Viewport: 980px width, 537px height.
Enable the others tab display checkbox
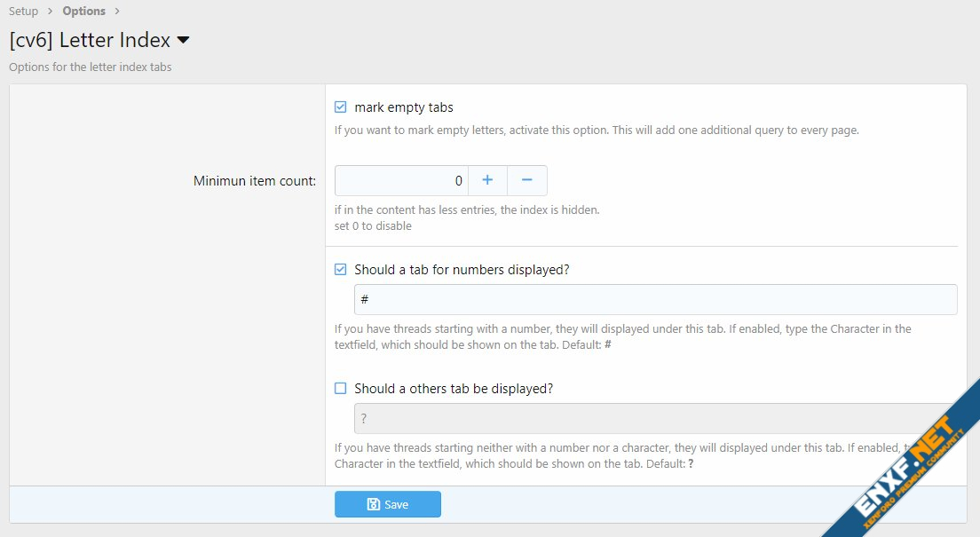(x=340, y=389)
